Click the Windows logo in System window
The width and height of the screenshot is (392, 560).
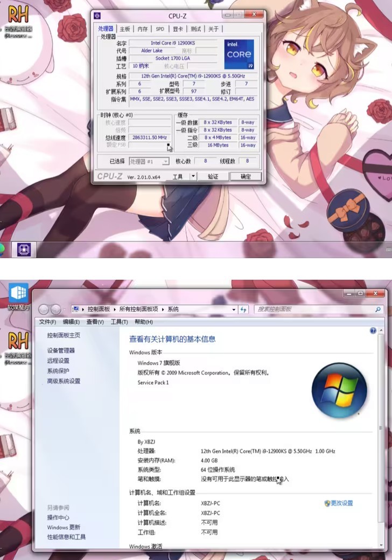tap(339, 390)
